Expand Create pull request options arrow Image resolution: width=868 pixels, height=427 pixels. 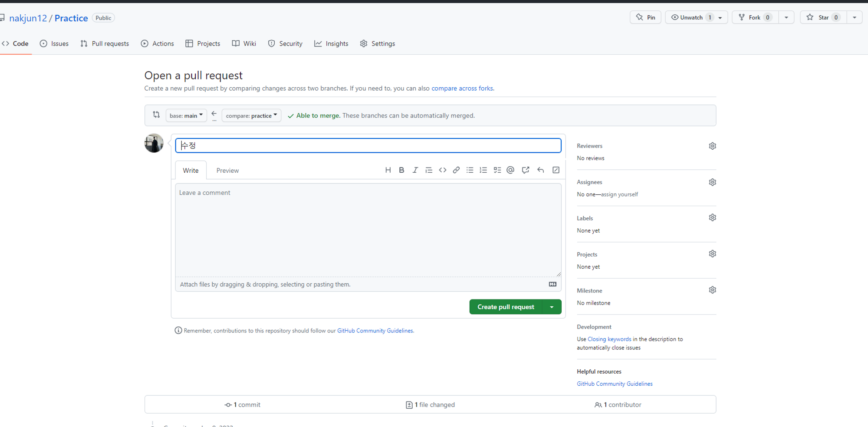tap(552, 307)
